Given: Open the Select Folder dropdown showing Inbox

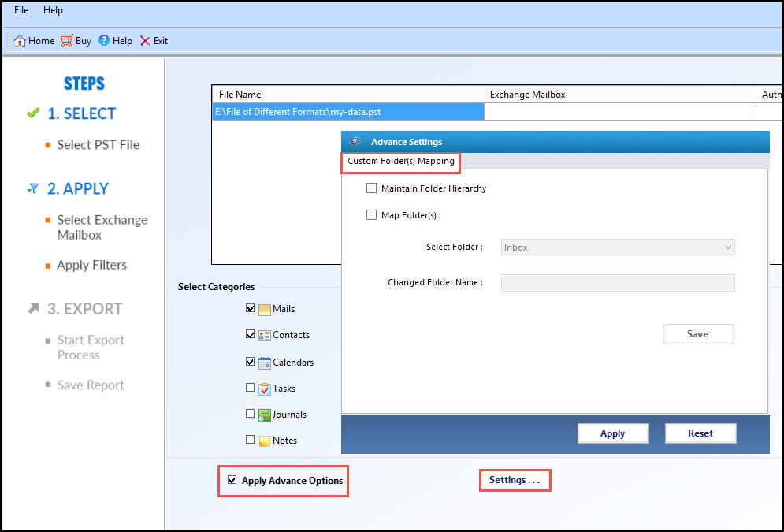Looking at the screenshot, I should tap(618, 247).
